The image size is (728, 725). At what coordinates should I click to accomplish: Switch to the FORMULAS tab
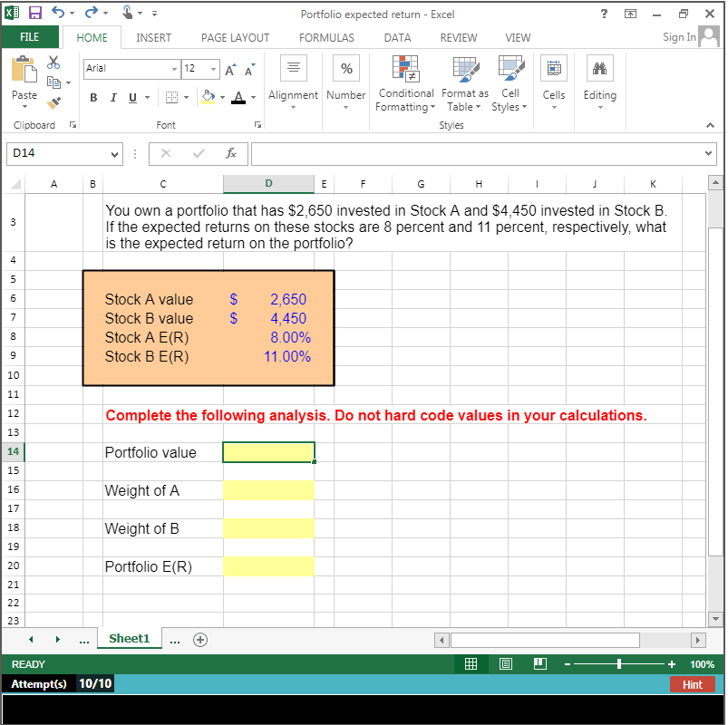(325, 37)
